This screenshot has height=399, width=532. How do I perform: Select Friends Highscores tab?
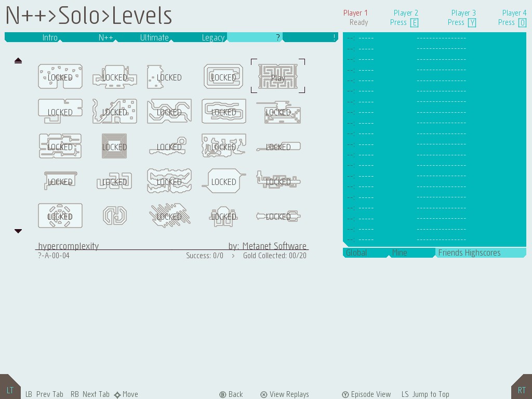481,253
